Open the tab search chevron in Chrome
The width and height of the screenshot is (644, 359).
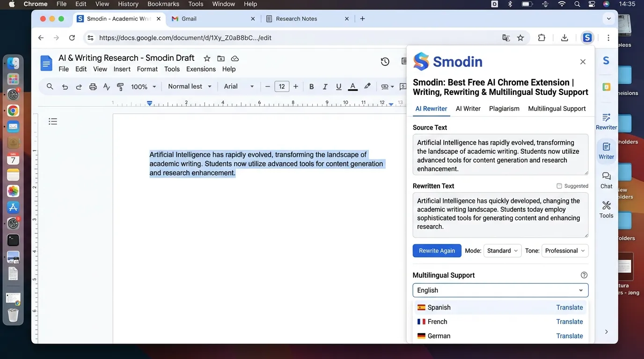(608, 19)
